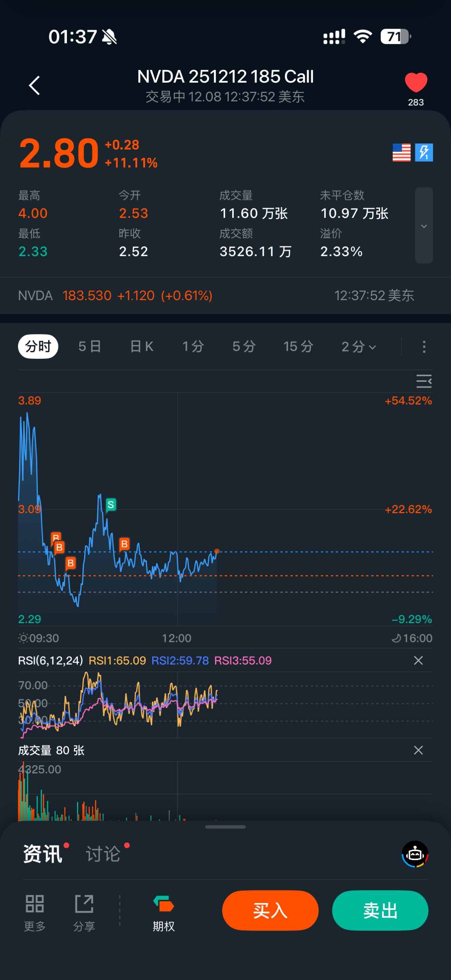Screen dimensions: 451x980
Task: Switch to the 5日 chart tab
Action: coord(90,346)
